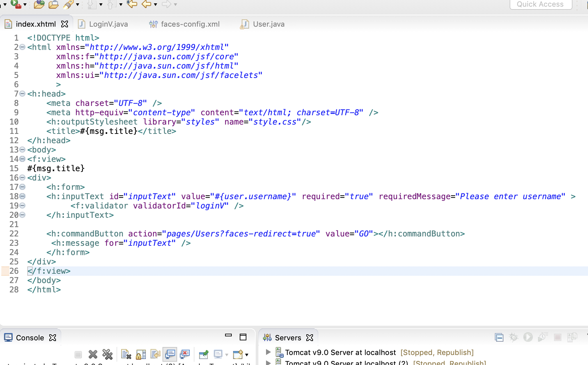588x365 pixels.
Task: Toggle the Scroll Lock console icon
Action: point(141,355)
